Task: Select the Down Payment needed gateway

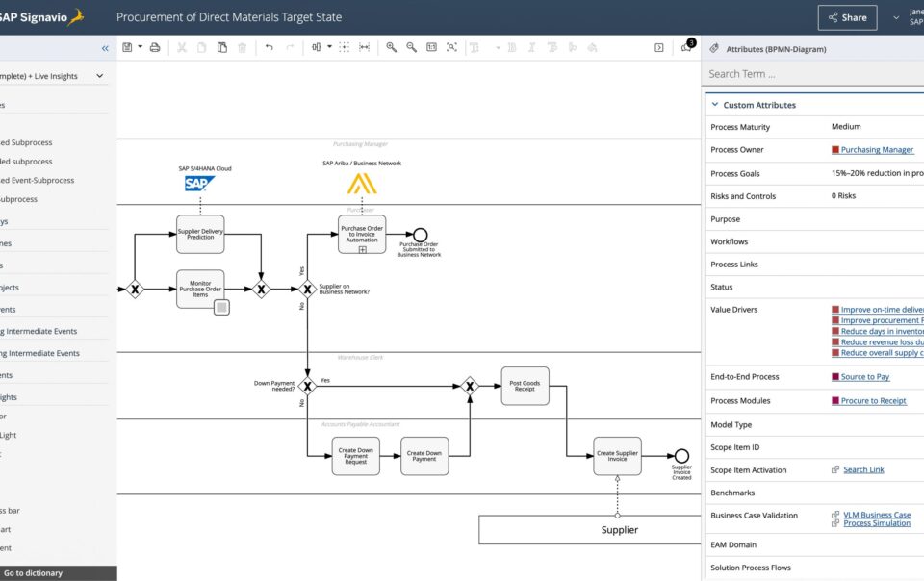Action: point(307,386)
